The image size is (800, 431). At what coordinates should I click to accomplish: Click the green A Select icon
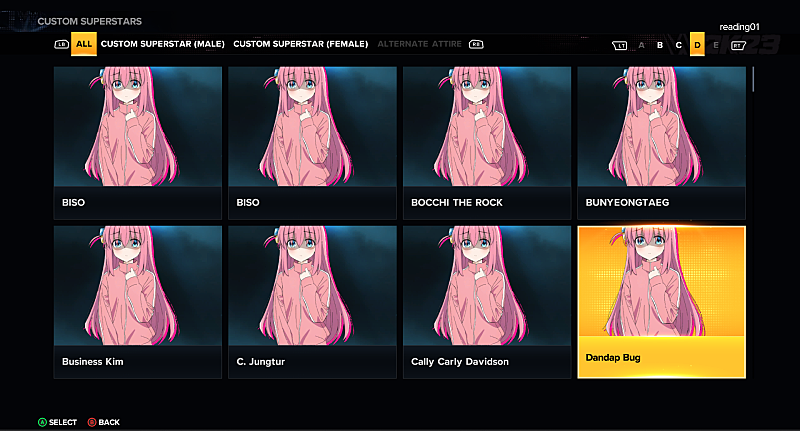point(42,422)
